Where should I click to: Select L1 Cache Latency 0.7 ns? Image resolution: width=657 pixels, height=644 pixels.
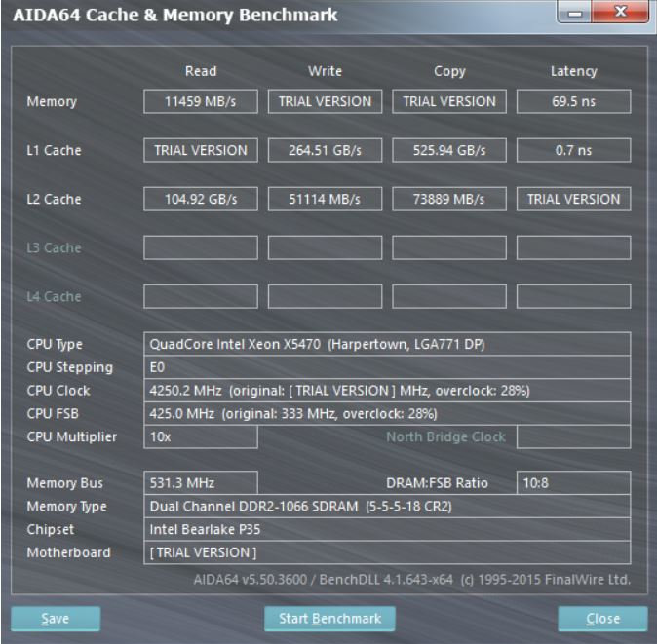coord(573,150)
